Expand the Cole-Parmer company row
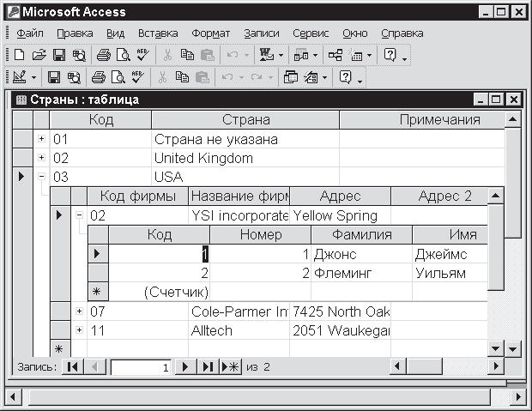Screen dimensions: 532x411 (x=79, y=311)
